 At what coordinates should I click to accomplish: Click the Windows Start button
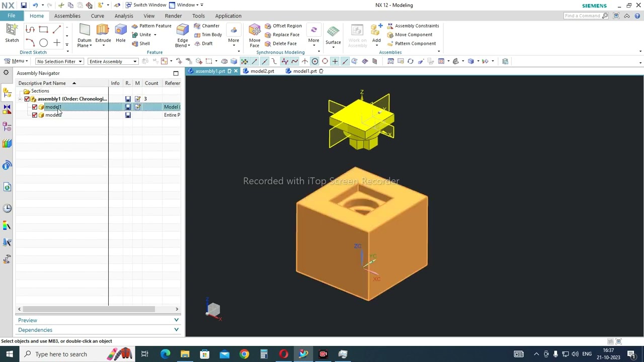point(10,354)
